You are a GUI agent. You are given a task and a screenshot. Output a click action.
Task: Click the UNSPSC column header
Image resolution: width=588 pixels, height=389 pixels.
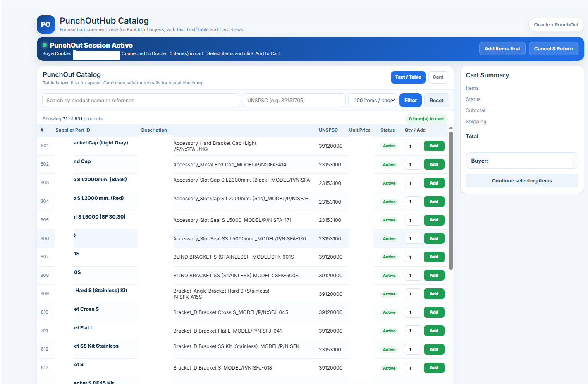(x=328, y=130)
